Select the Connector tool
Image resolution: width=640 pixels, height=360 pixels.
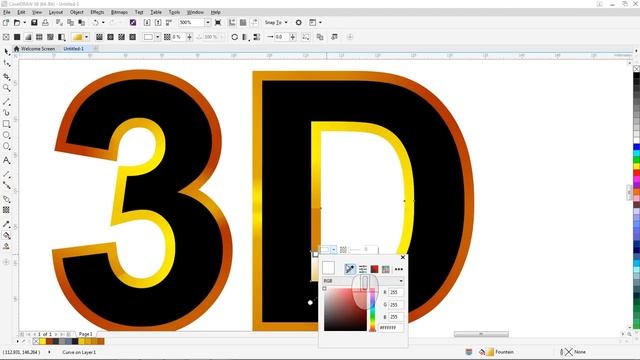[7, 185]
